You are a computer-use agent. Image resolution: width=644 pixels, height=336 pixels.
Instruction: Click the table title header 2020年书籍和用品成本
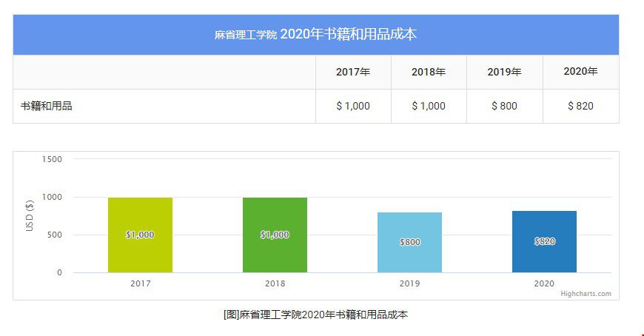pyautogui.click(x=316, y=35)
